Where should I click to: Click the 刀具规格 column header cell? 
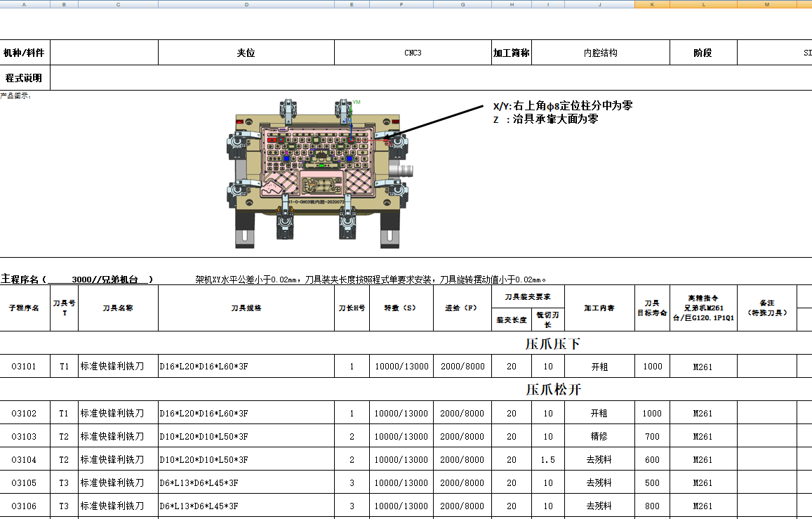(x=246, y=308)
